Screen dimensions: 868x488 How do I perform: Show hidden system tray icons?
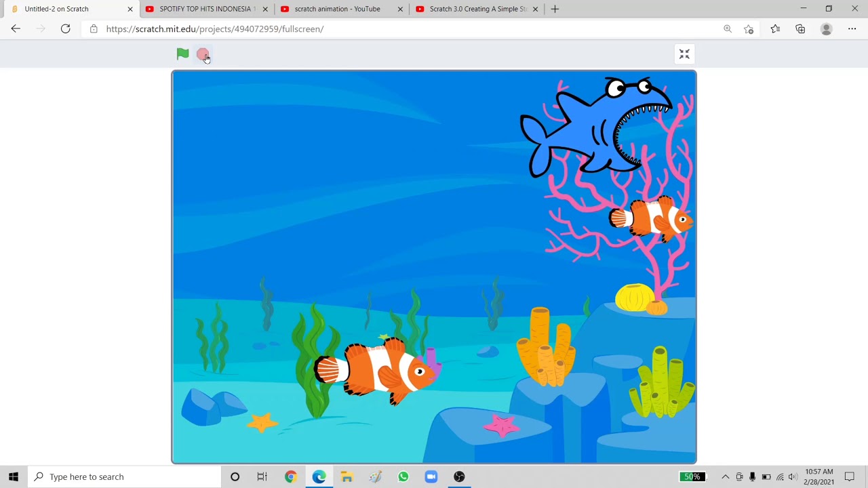click(726, 476)
